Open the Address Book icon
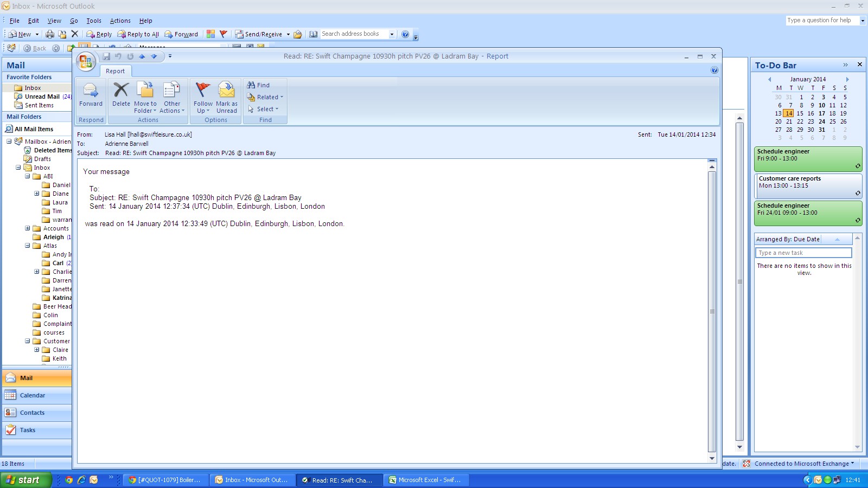The width and height of the screenshot is (868, 488). click(314, 34)
